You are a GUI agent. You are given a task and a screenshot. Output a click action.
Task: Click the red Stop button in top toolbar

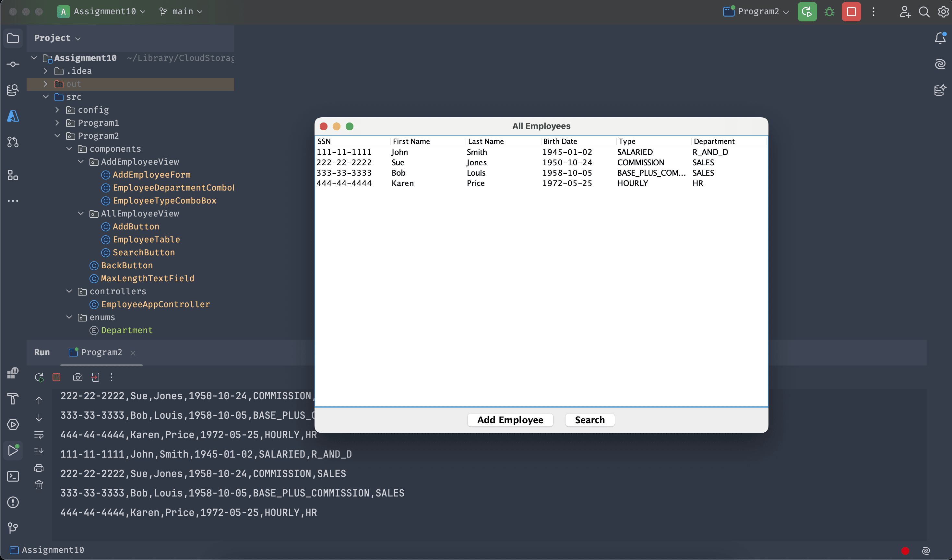click(x=851, y=12)
